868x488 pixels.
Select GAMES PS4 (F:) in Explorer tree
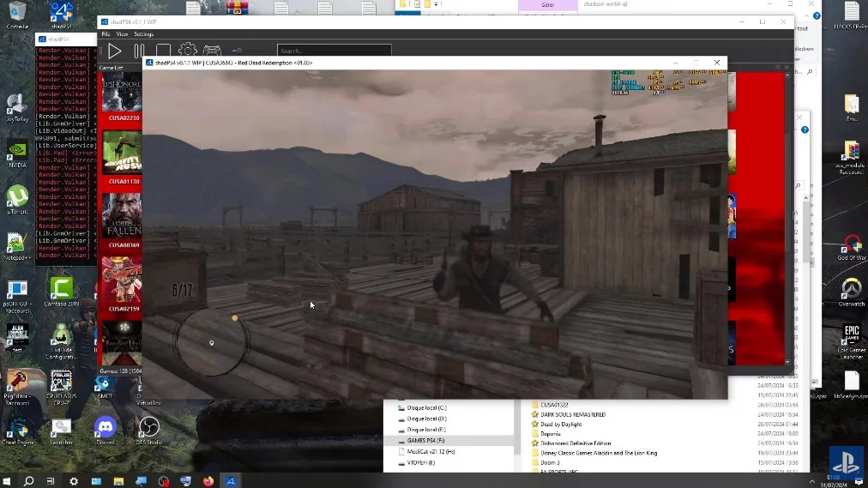tap(425, 441)
